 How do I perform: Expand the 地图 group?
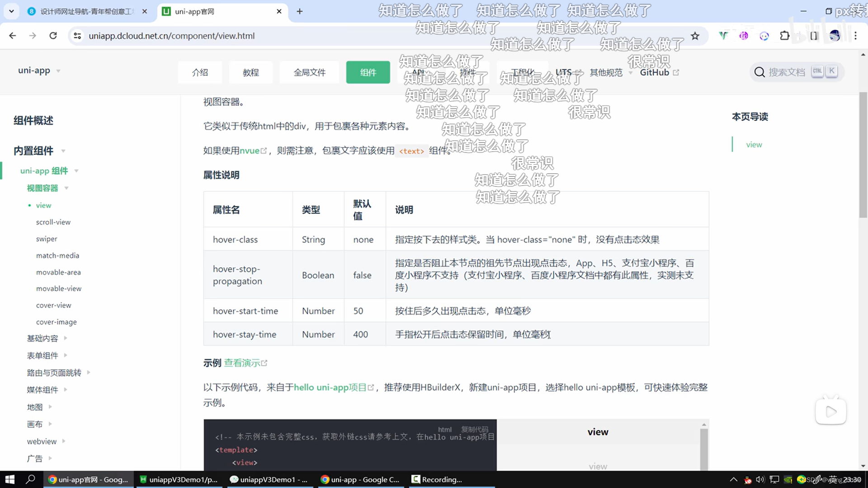(x=39, y=407)
